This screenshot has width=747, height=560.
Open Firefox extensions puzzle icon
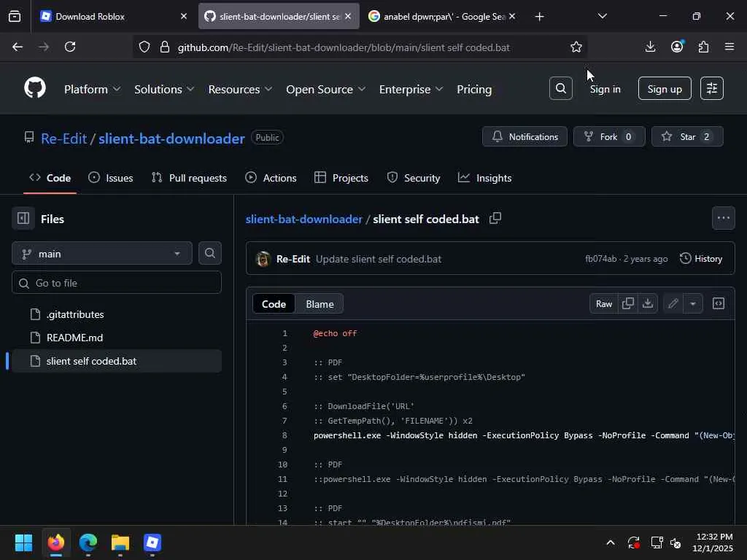click(703, 47)
